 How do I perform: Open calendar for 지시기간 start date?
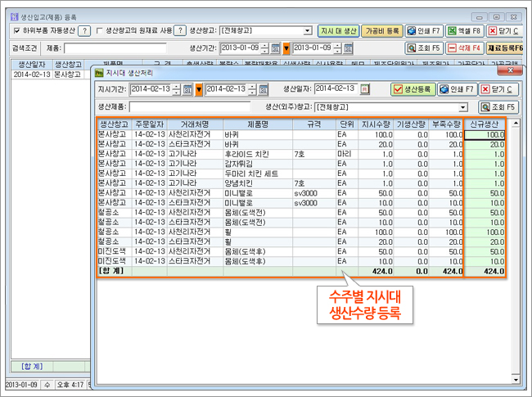pos(187,89)
